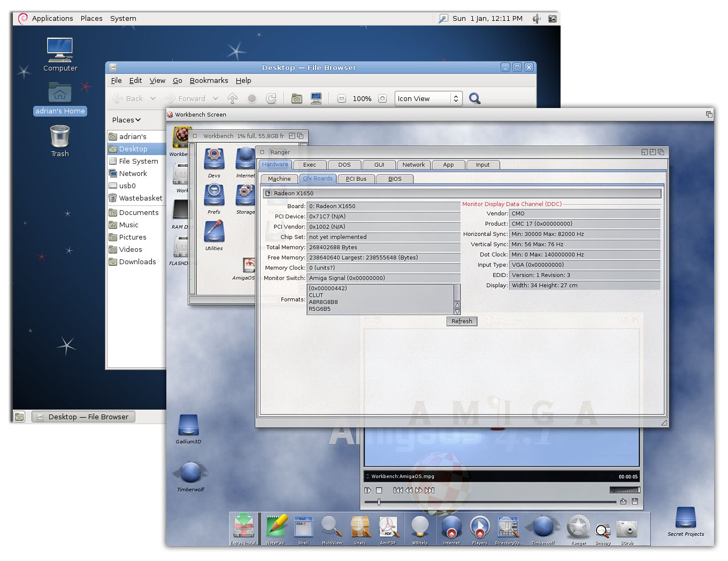Image resolution: width=728 pixels, height=561 pixels.
Task: Zoom out in File Browser toolbar
Action: (342, 98)
